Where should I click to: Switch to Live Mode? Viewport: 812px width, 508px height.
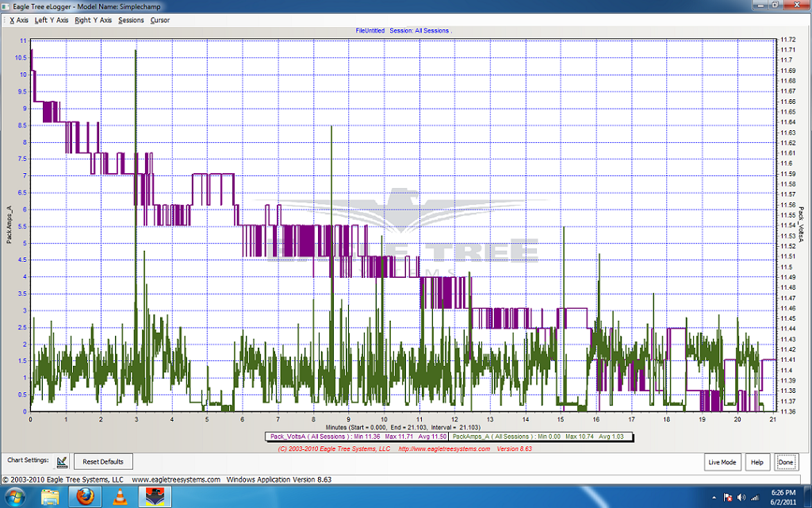pyautogui.click(x=722, y=462)
